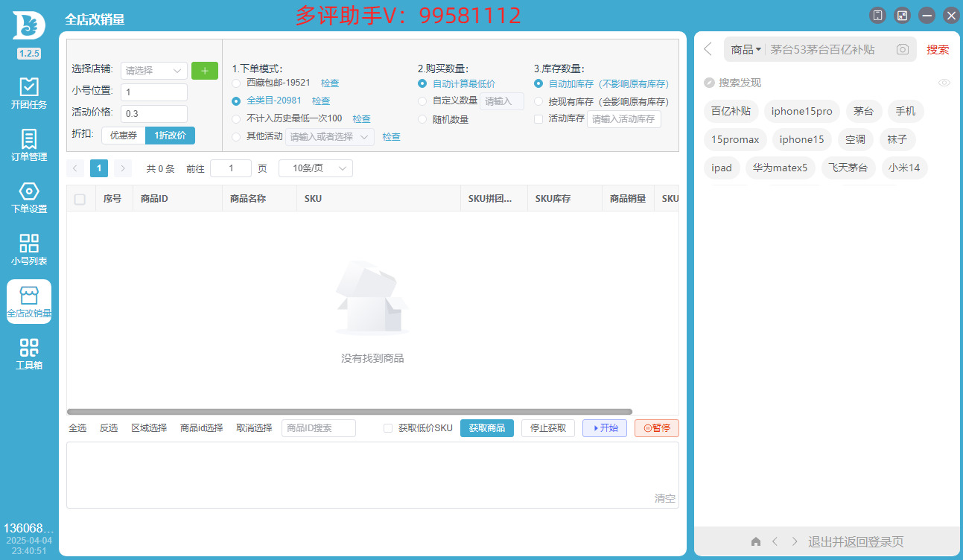
Task: Select 自动计算最低价 purchase quantity
Action: 422,83
